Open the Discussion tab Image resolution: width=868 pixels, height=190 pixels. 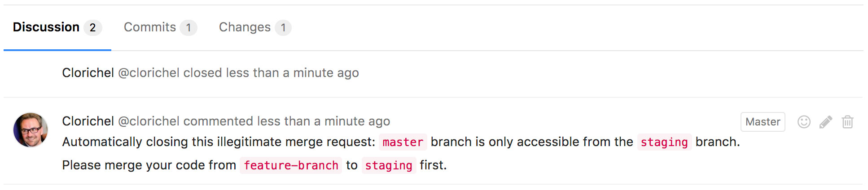57,27
